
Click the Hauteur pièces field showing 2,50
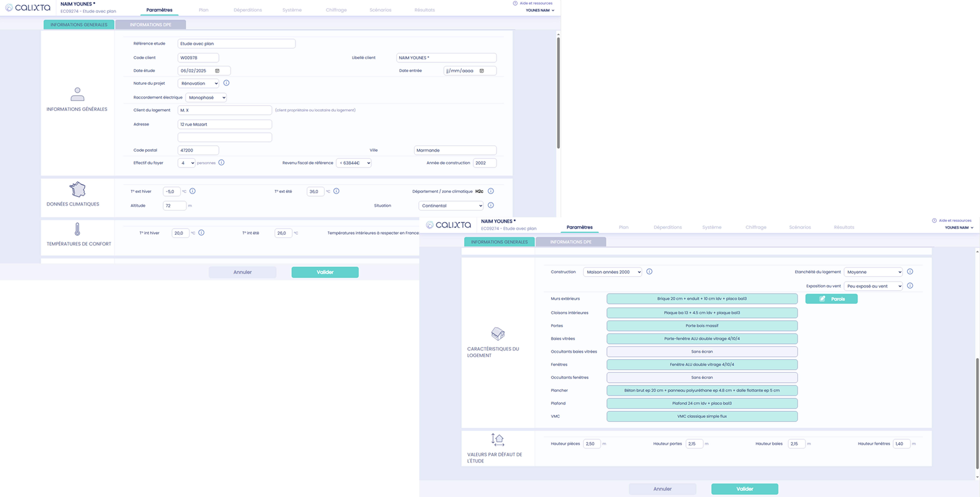coord(592,444)
